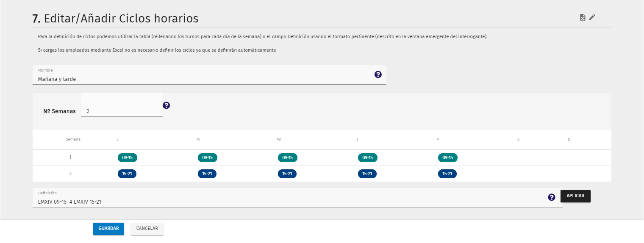Open help tooltip next to Nombre field
Viewport: 644px width, 243px height.
tap(378, 75)
